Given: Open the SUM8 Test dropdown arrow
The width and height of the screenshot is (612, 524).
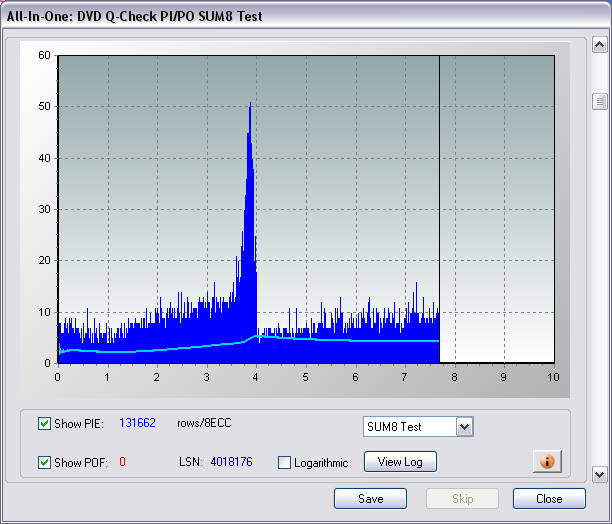Looking at the screenshot, I should tap(464, 426).
